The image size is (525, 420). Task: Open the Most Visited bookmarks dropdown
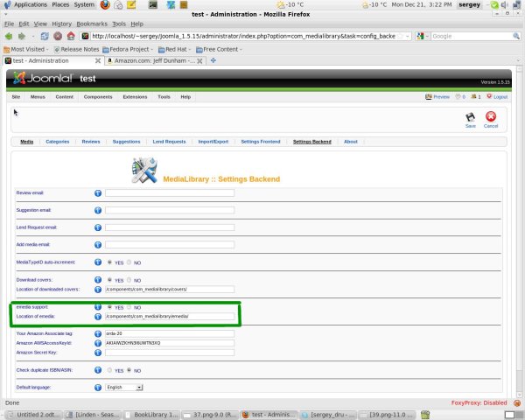tap(26, 49)
